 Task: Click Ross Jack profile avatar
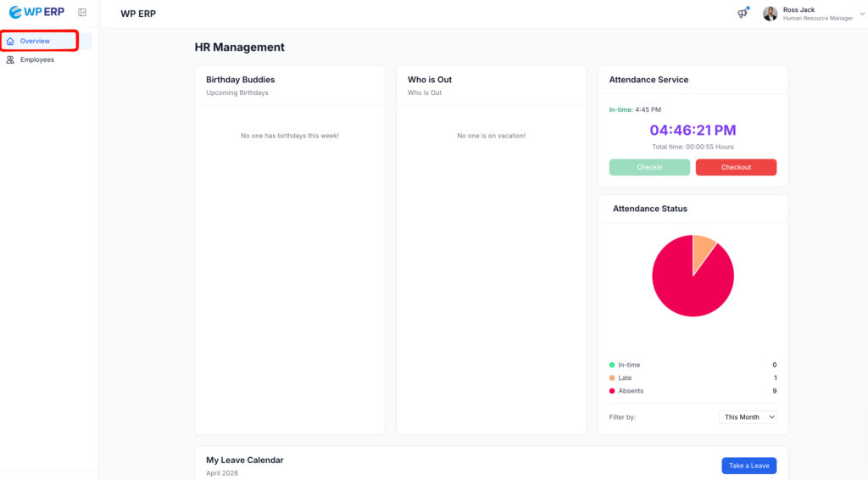coord(770,14)
